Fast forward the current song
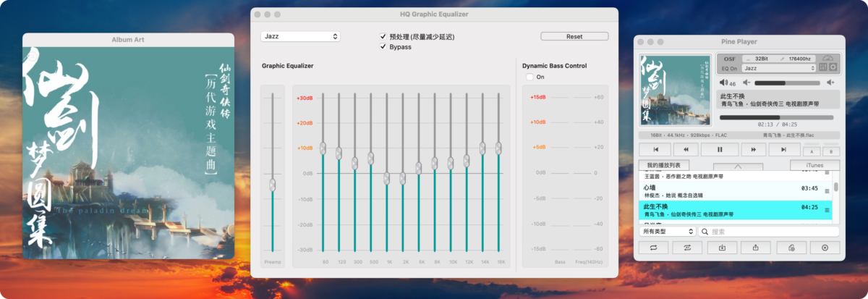This screenshot has height=299, width=868. click(754, 149)
